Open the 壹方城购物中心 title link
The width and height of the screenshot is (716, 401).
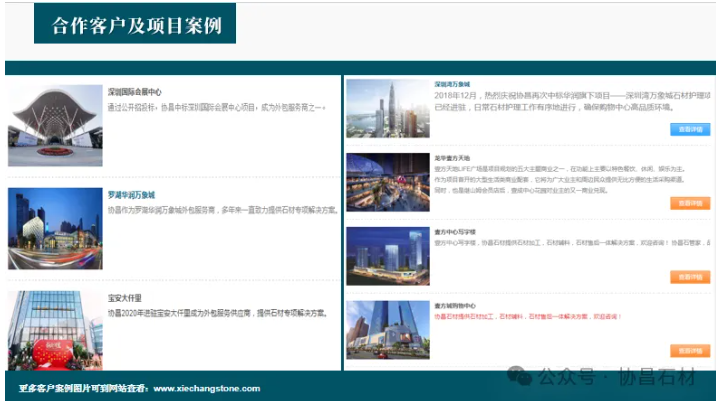click(454, 305)
